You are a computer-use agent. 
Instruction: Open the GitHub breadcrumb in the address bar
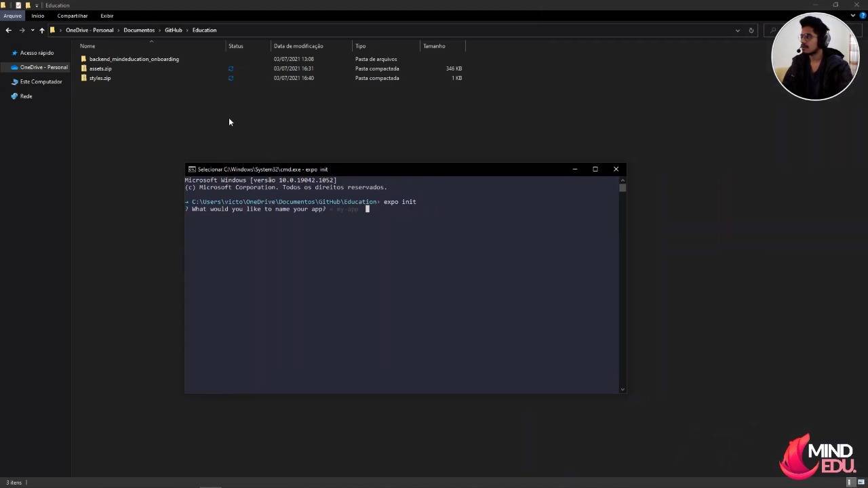[x=173, y=30]
